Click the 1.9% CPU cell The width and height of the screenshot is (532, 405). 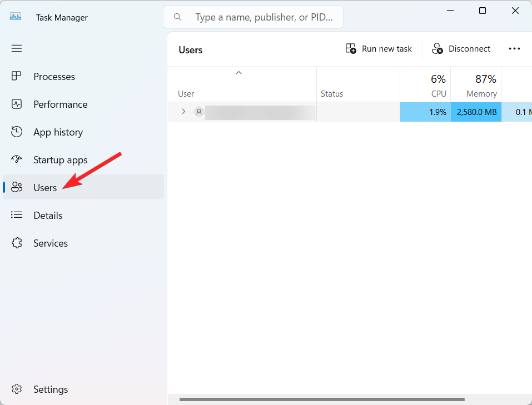point(425,112)
